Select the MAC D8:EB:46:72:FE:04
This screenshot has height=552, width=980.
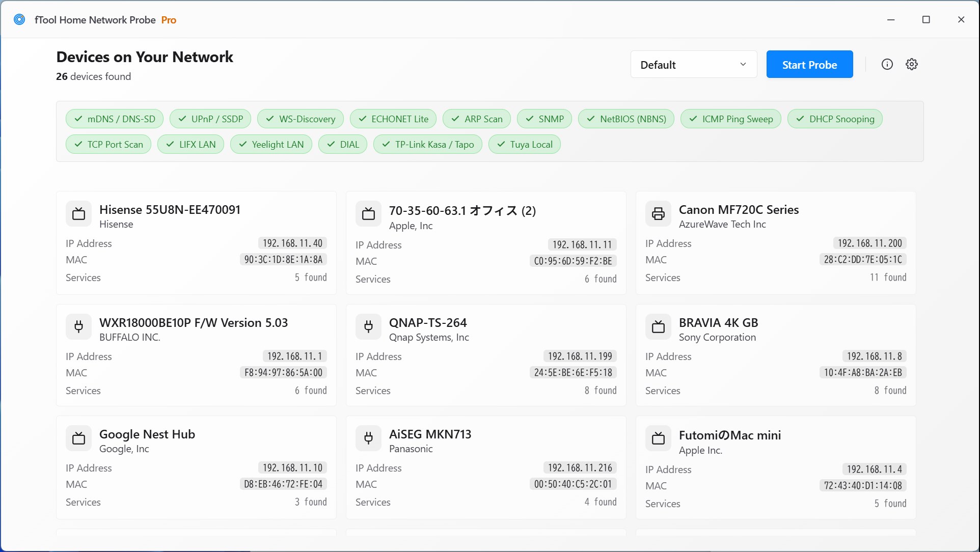pos(283,484)
